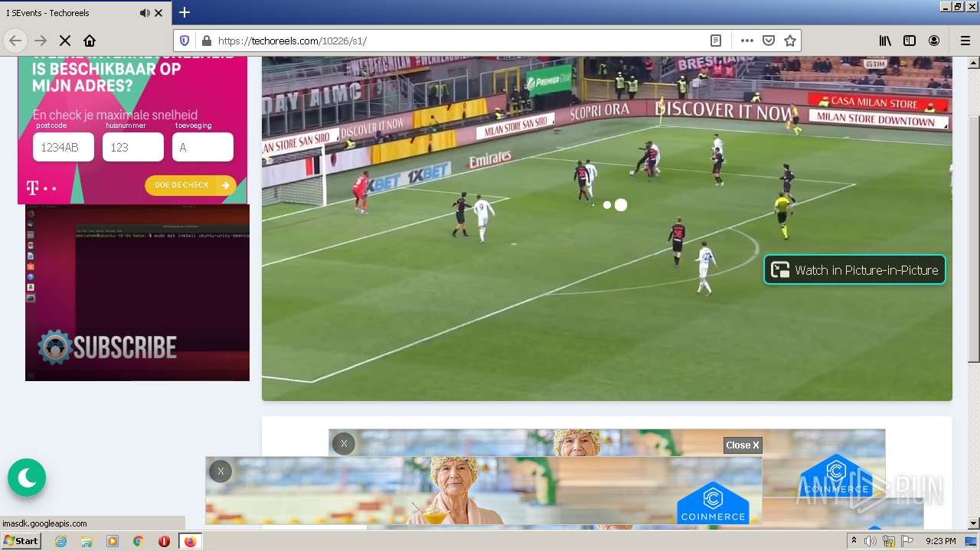Viewport: 980px width, 551px height.
Task: Close the SEvents - Techoreels tab
Action: (159, 13)
